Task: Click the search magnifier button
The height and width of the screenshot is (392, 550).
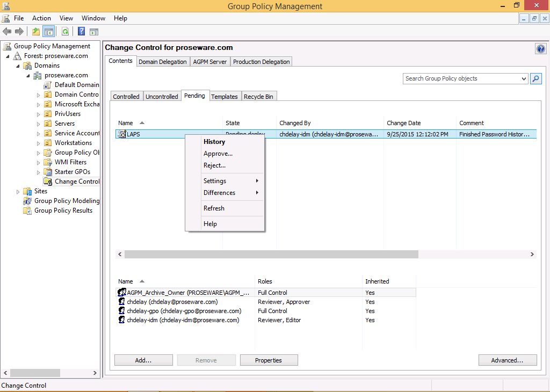Action: click(x=535, y=78)
